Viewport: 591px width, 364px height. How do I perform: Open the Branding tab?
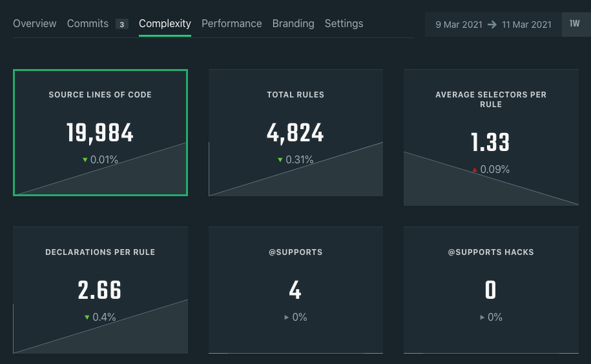293,23
